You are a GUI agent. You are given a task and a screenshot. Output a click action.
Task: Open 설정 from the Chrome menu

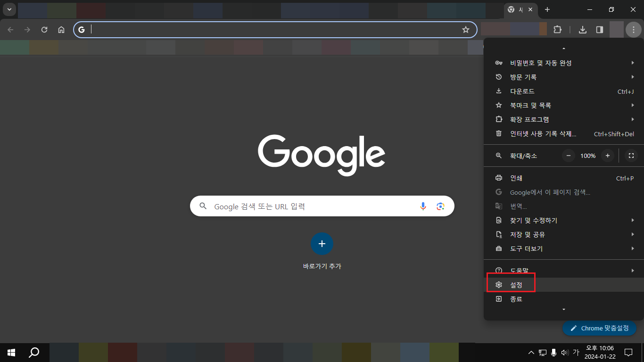pyautogui.click(x=564, y=285)
